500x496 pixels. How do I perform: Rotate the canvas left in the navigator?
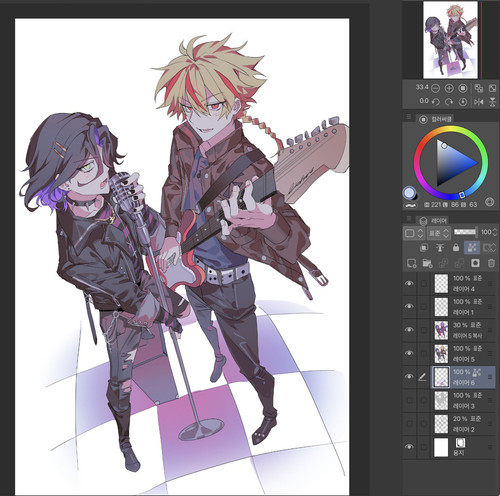(435, 102)
